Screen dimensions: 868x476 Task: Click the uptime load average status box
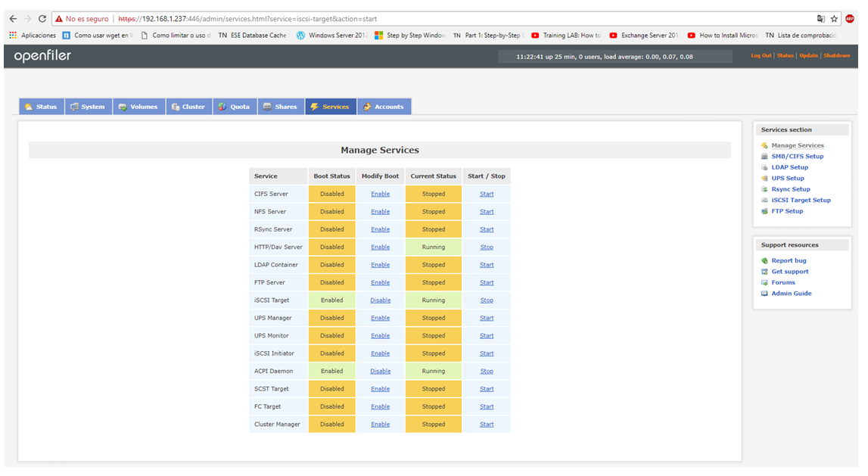(x=614, y=57)
